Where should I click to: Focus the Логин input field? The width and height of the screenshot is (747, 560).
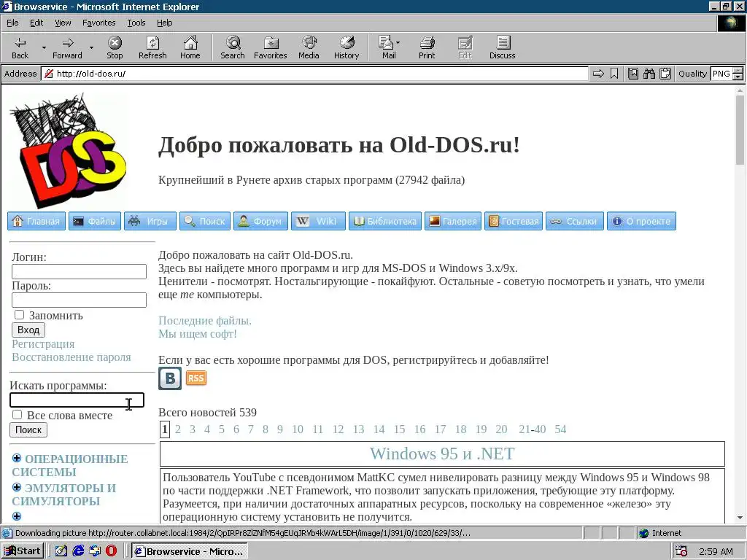(x=79, y=271)
